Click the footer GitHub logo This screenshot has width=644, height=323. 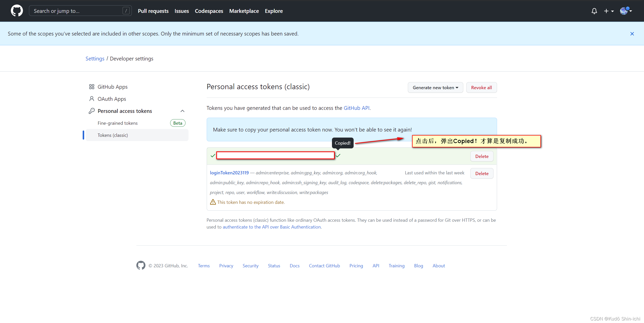coord(141,266)
